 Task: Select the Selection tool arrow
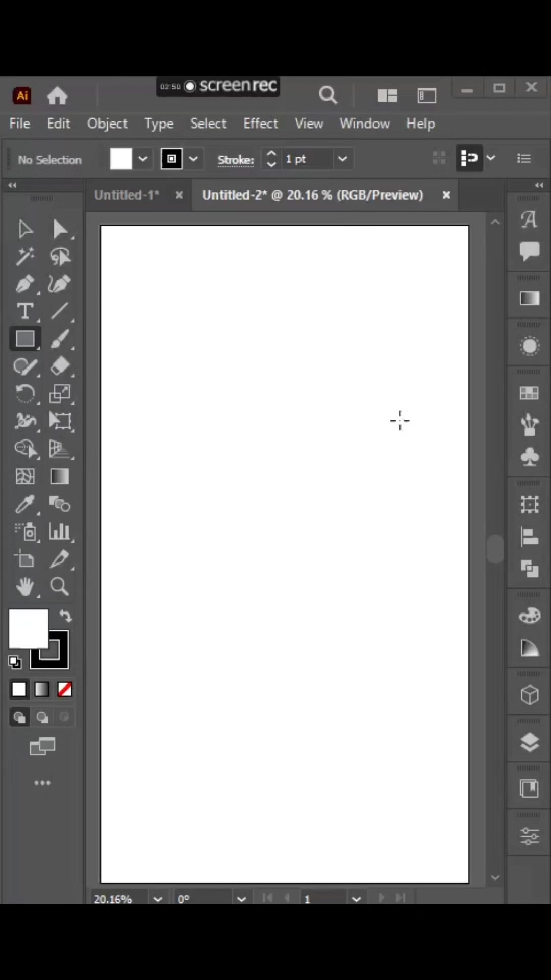point(25,229)
